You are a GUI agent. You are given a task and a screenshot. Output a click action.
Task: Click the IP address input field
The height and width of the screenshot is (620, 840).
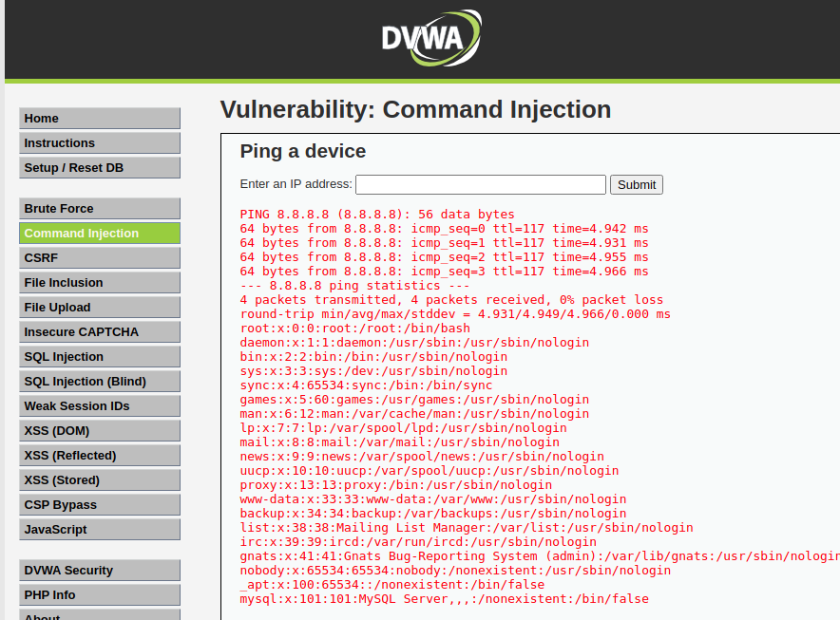pos(480,185)
